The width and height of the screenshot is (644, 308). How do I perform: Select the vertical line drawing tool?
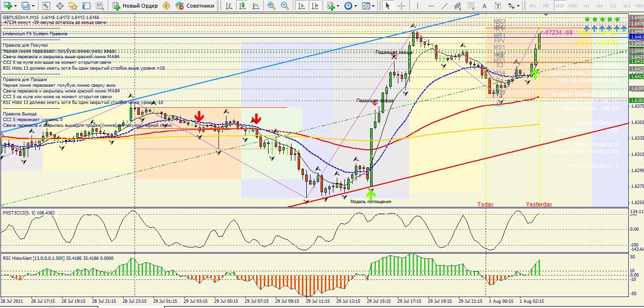416,6
